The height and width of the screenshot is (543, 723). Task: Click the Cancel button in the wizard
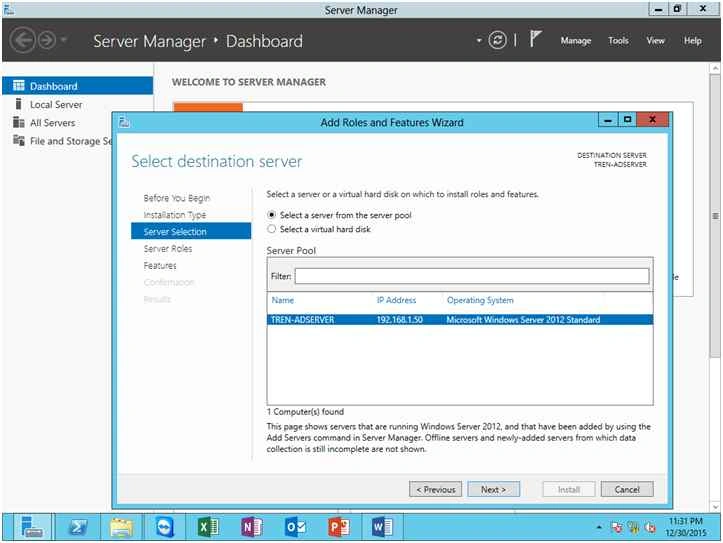click(x=627, y=490)
